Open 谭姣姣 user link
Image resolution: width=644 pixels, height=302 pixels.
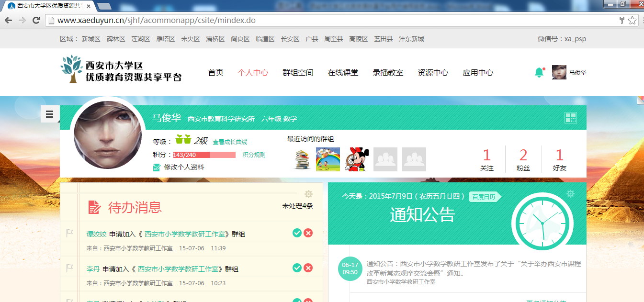pyautogui.click(x=96, y=234)
